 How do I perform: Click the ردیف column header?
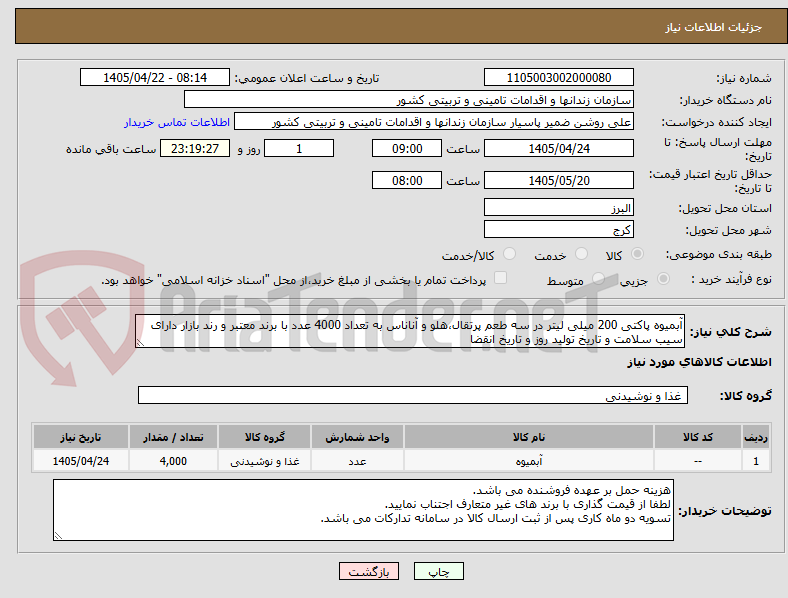click(756, 437)
